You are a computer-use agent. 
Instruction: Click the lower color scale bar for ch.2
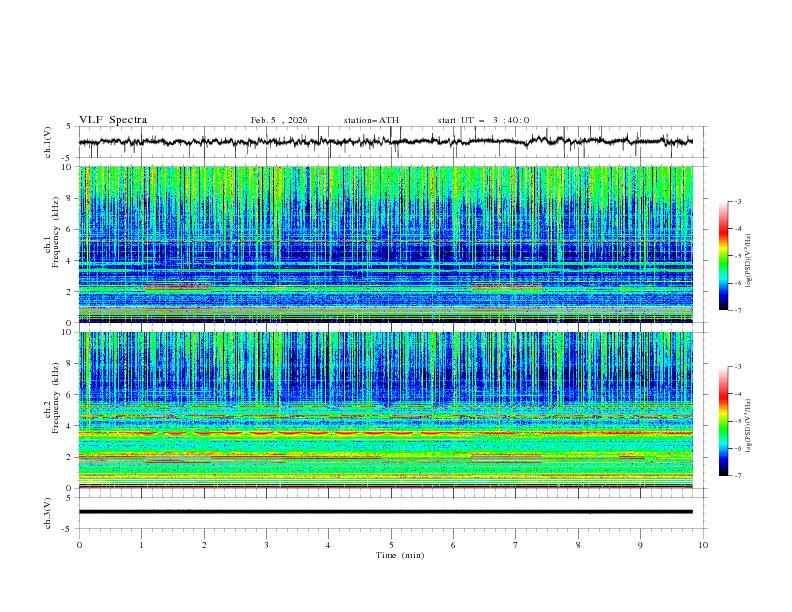[723, 421]
